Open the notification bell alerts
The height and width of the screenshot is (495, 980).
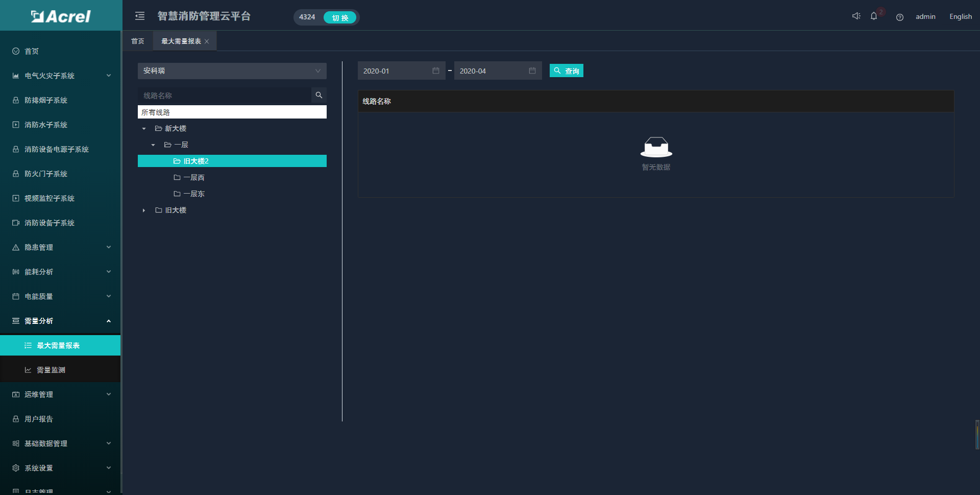tap(874, 16)
